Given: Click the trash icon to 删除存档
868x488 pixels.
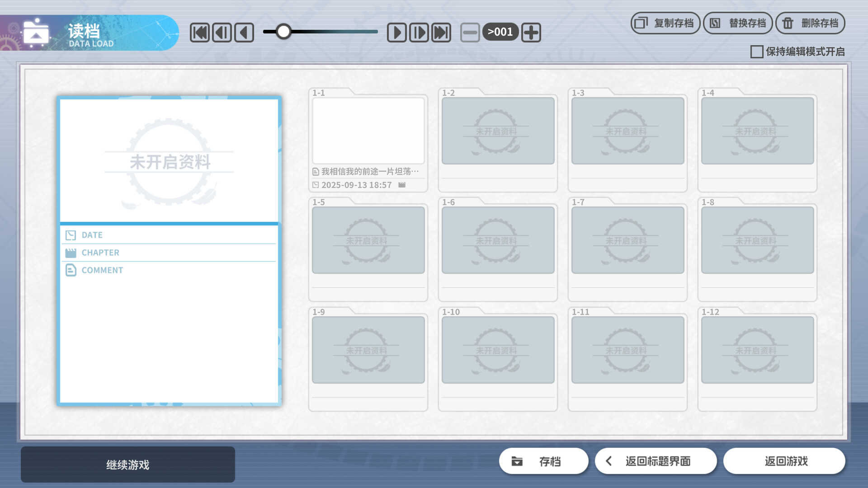Looking at the screenshot, I should tap(787, 23).
